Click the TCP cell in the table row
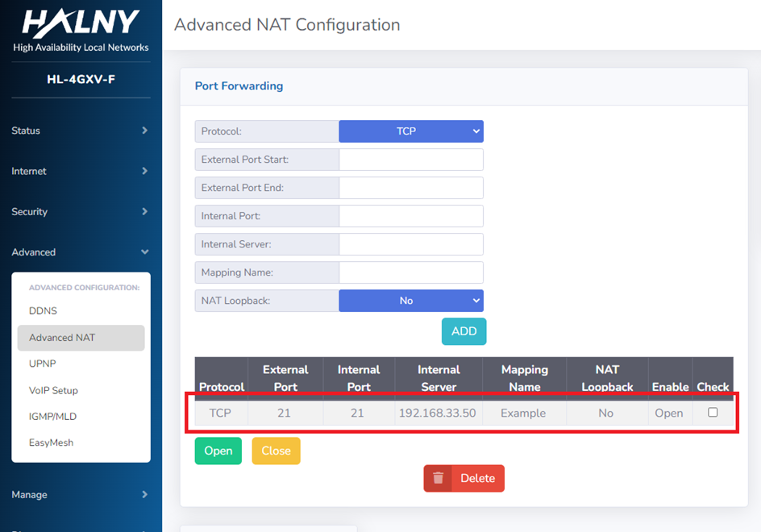The width and height of the screenshot is (761, 532). click(220, 413)
